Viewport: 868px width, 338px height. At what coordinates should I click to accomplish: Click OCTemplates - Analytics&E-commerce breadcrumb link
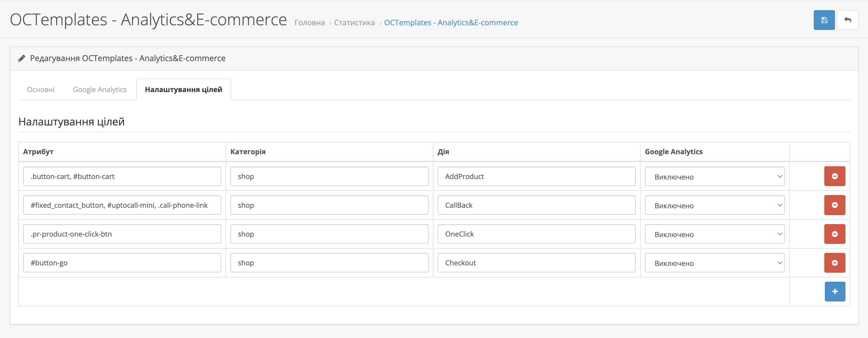(451, 23)
